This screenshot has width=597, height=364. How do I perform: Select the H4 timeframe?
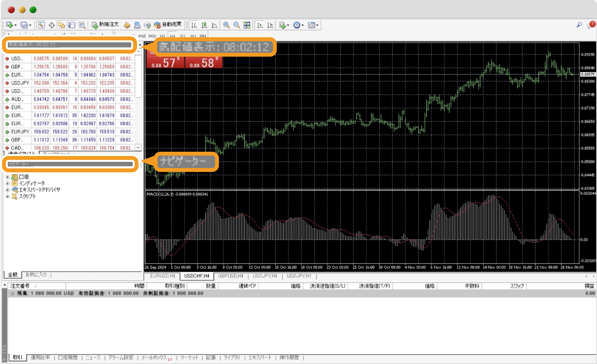172,36
